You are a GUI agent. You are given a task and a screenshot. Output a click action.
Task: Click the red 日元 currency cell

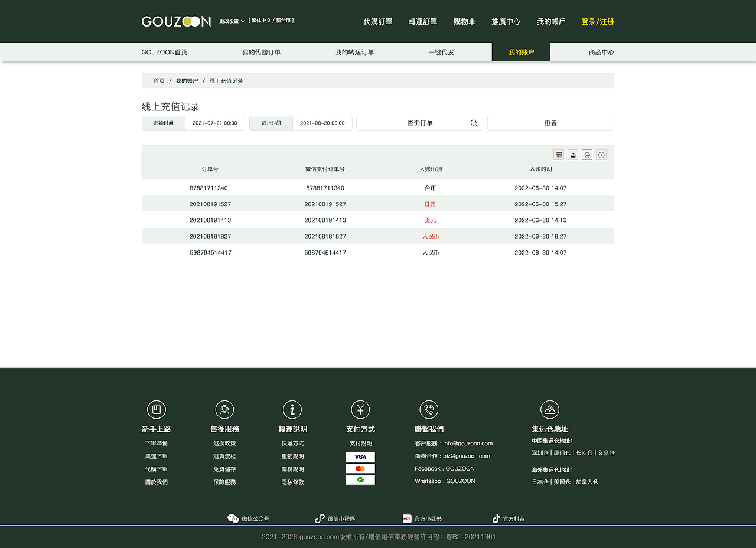(x=430, y=204)
